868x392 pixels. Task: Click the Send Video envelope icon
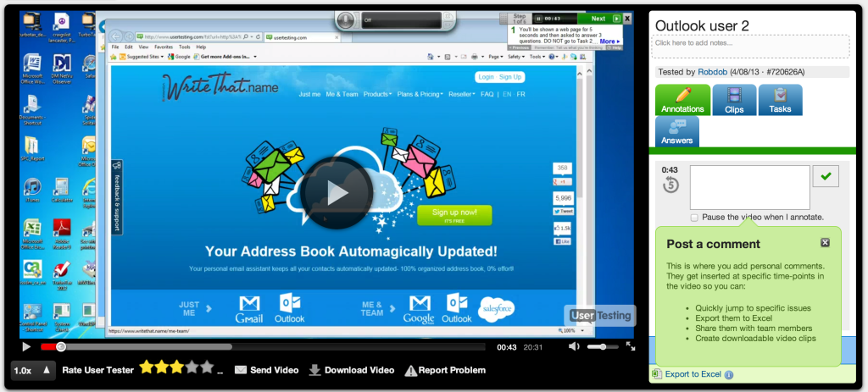click(x=240, y=370)
